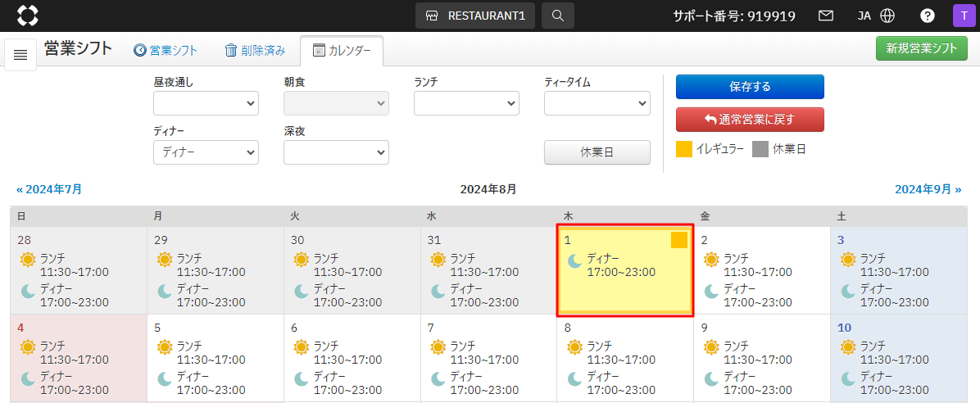The image size is (980, 403).
Task: Click the サポート番号: 919919 text
Action: pyautogui.click(x=734, y=16)
